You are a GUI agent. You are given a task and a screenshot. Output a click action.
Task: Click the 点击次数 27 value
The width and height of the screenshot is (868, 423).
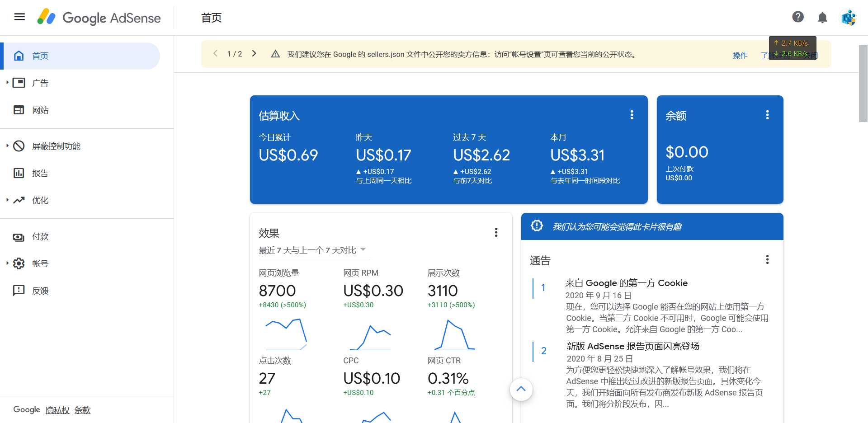[x=267, y=378]
